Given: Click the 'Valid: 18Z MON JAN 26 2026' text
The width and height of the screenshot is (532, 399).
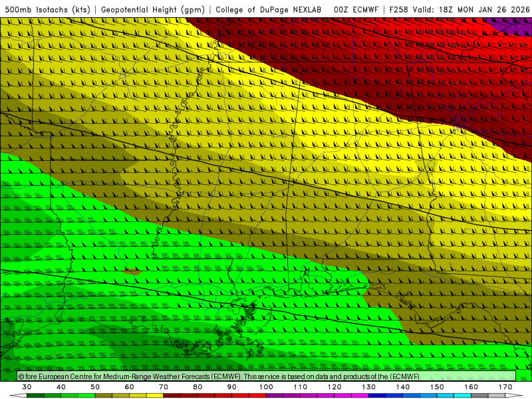Looking at the screenshot, I should coord(471,9).
